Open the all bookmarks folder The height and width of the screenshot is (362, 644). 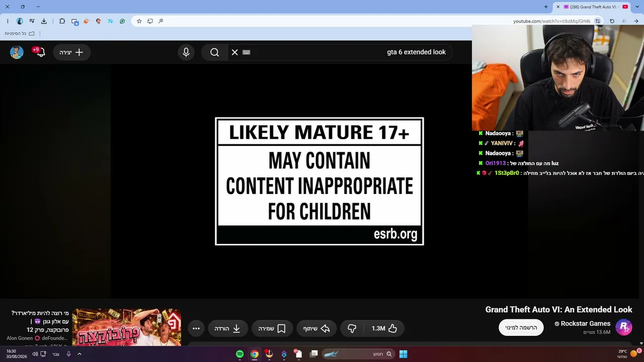click(x=20, y=34)
